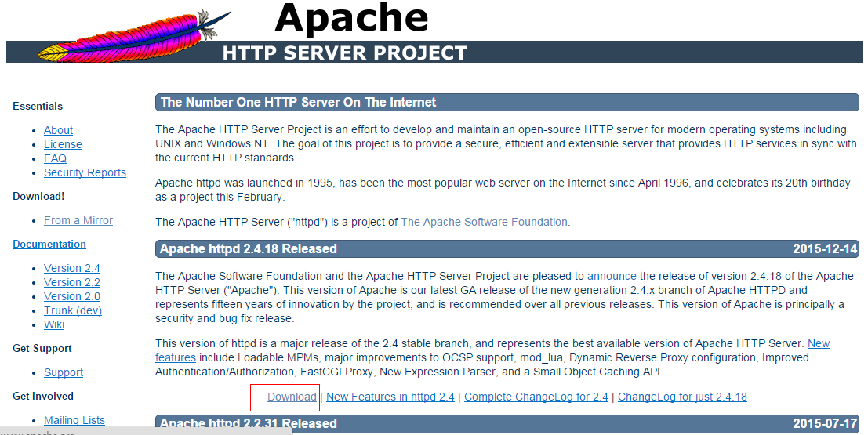Open Security Reports link
868x435 pixels.
click(85, 172)
